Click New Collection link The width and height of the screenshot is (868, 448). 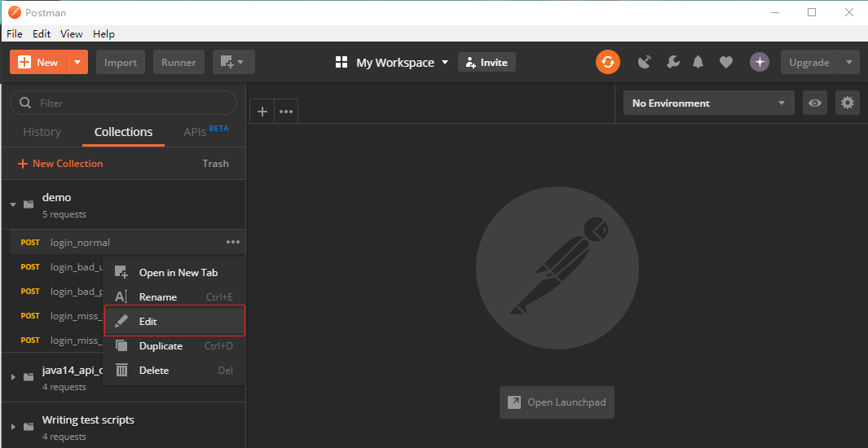60,163
